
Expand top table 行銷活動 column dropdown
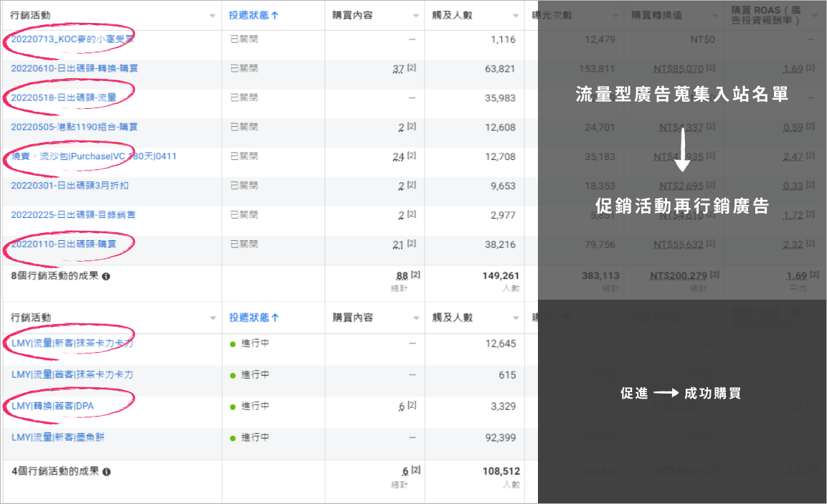(x=212, y=16)
